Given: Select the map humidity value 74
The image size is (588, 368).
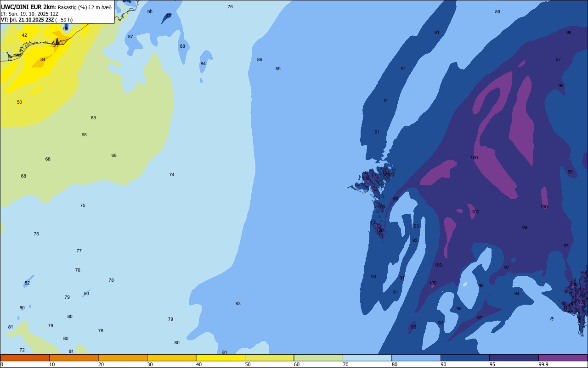Looking at the screenshot, I should click(x=172, y=175).
